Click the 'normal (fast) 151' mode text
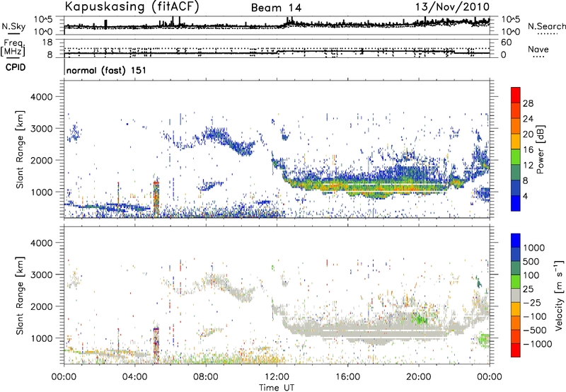 [x=107, y=70]
